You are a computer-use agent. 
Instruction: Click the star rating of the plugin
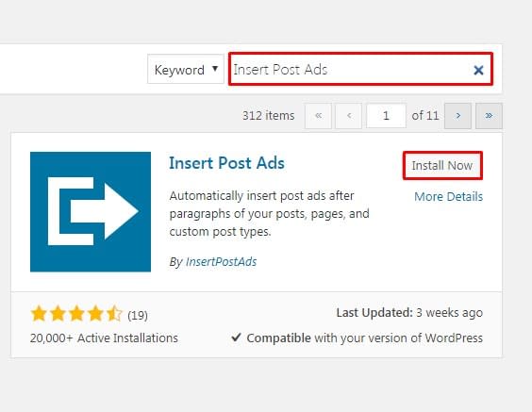coord(76,313)
